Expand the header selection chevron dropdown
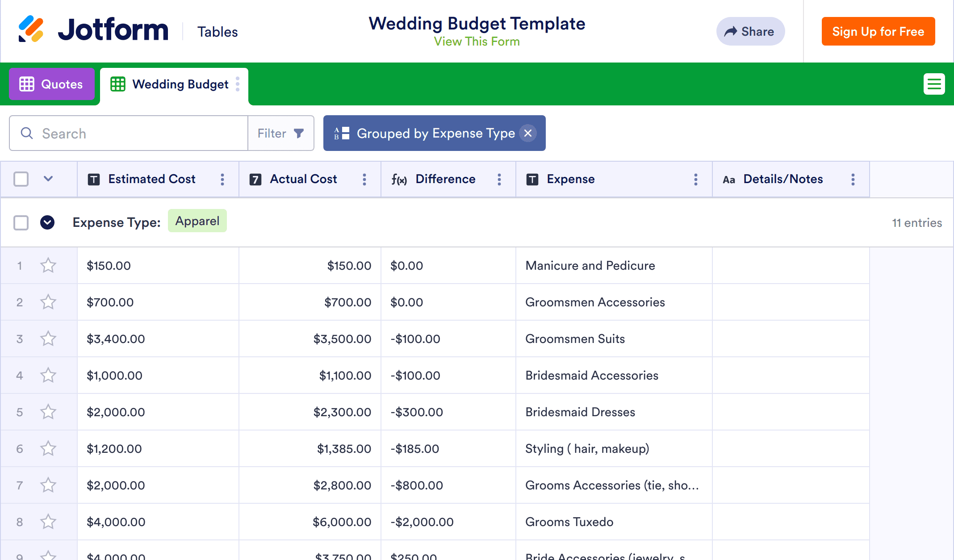Viewport: 954px width, 560px height. click(x=48, y=179)
